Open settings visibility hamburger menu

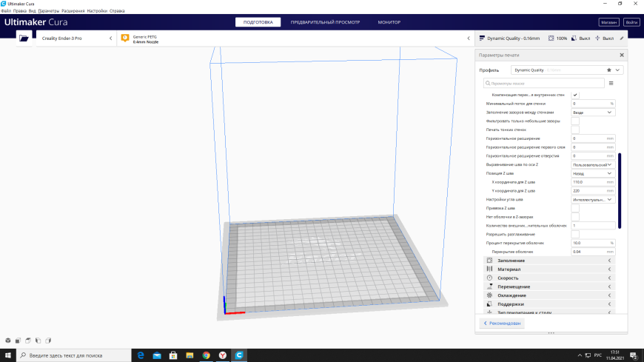pyautogui.click(x=611, y=84)
